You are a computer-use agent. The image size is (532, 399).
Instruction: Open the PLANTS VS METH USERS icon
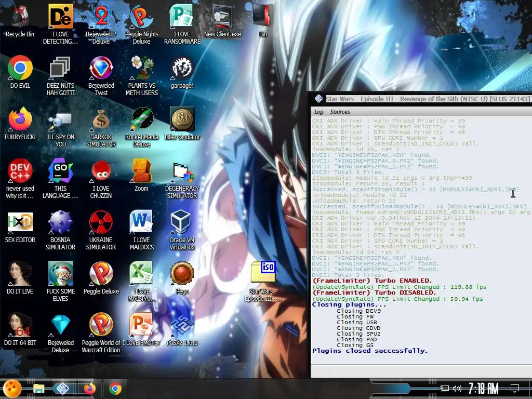[x=141, y=75]
